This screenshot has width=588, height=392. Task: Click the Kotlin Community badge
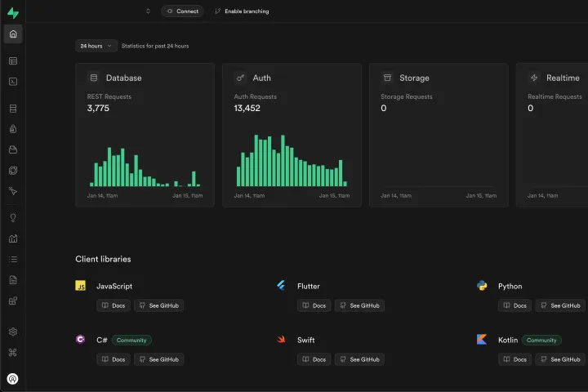pos(541,341)
